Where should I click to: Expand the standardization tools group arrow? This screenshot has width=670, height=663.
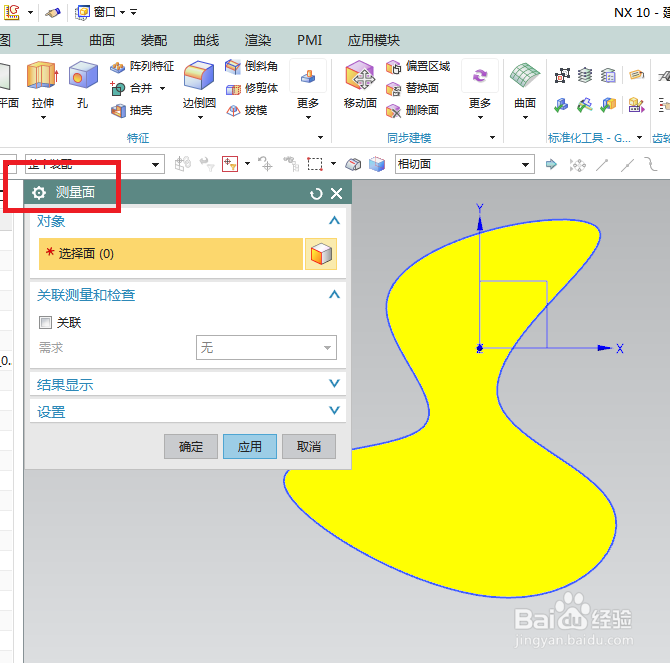(x=639, y=137)
